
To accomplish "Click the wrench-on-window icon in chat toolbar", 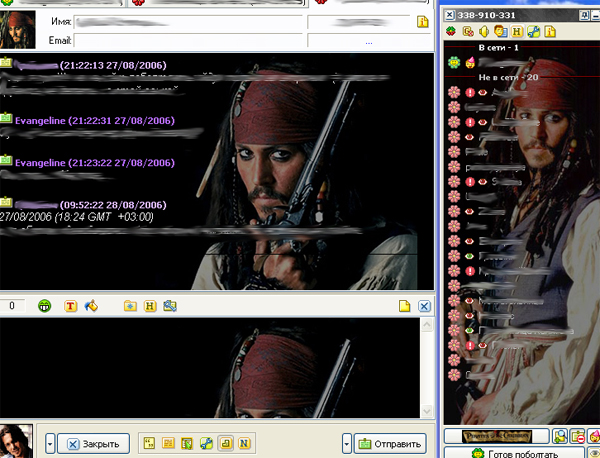I will [170, 306].
